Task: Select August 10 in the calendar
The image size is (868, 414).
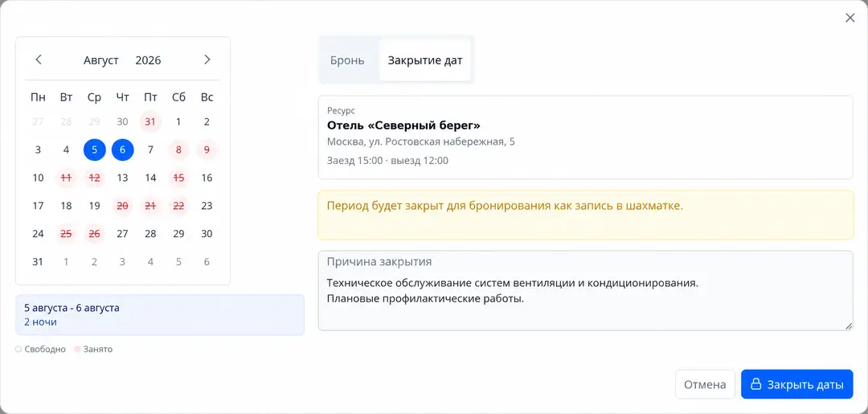Action: (x=38, y=178)
